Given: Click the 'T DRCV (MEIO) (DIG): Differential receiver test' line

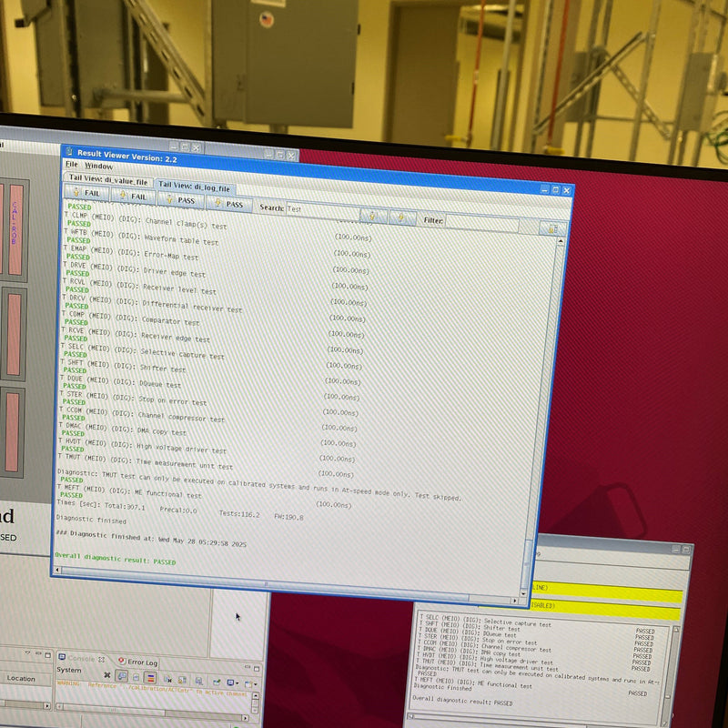Looking at the screenshot, I should coord(152,304).
